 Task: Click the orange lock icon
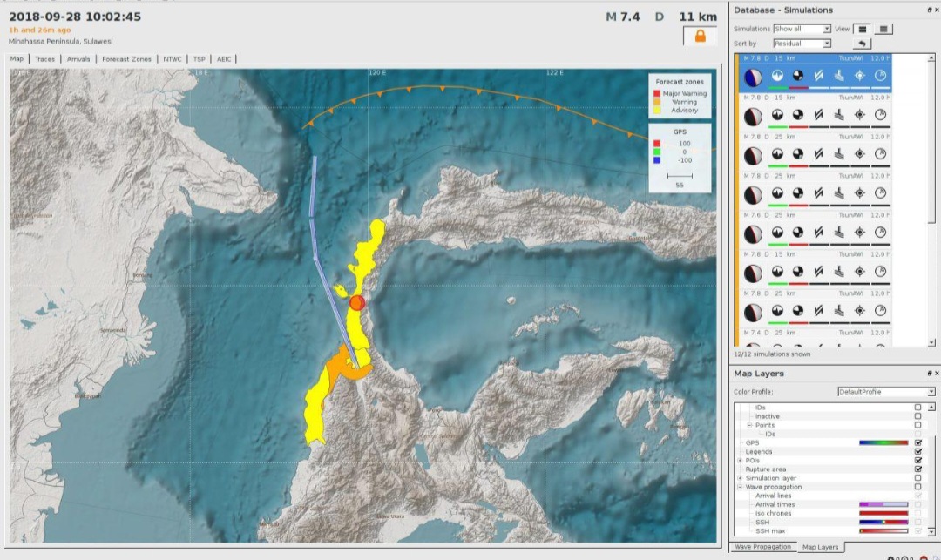700,37
